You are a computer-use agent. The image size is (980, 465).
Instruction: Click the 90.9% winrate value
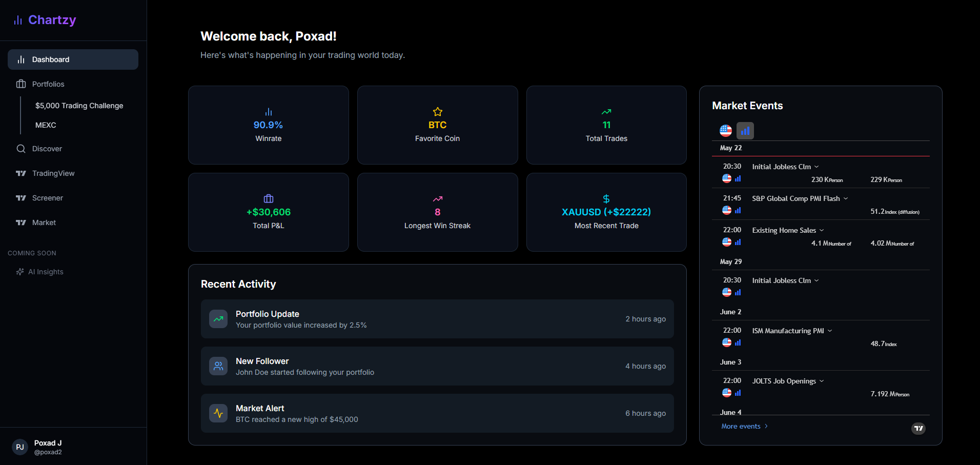pyautogui.click(x=268, y=125)
